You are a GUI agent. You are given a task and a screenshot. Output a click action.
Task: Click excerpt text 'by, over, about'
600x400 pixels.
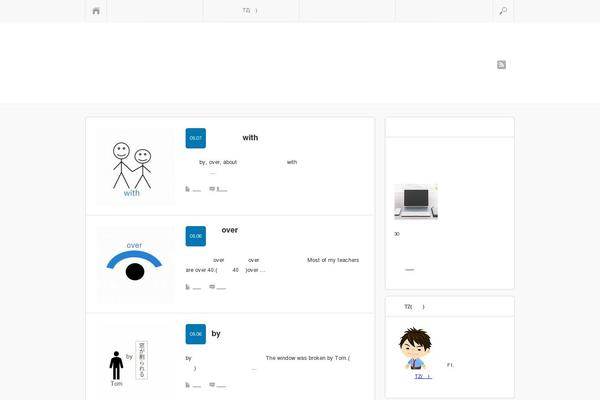coord(218,162)
